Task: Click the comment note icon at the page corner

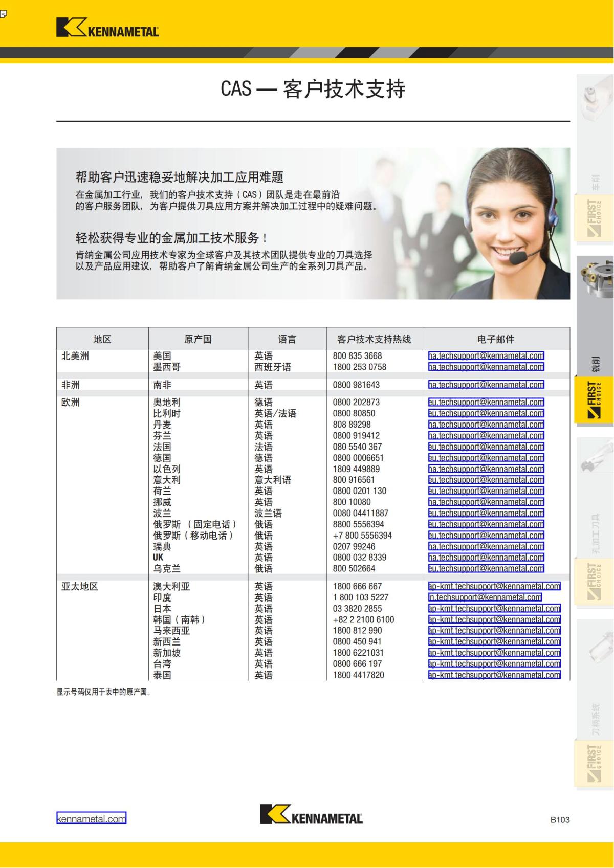Action: (x=3, y=14)
